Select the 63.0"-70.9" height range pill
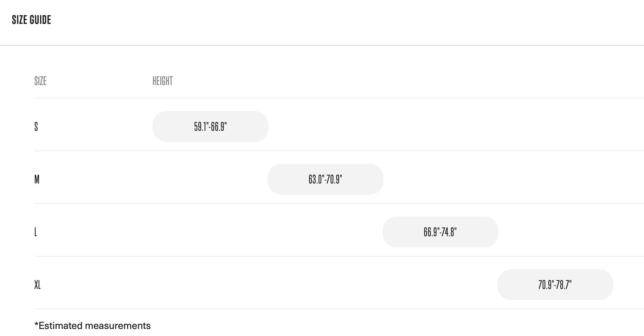Viewport: 644px width, 336px height. click(x=325, y=179)
